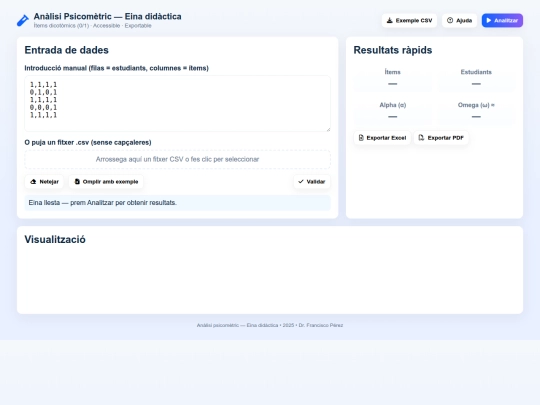
Task: Click the document icon on Exportar PDF
Action: 421,138
